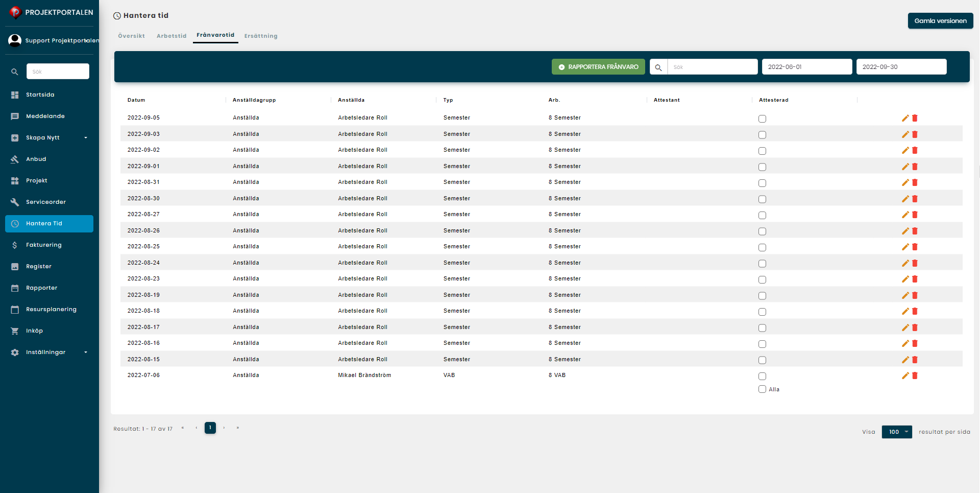Switch to the Arbetstid tab

coord(171,36)
